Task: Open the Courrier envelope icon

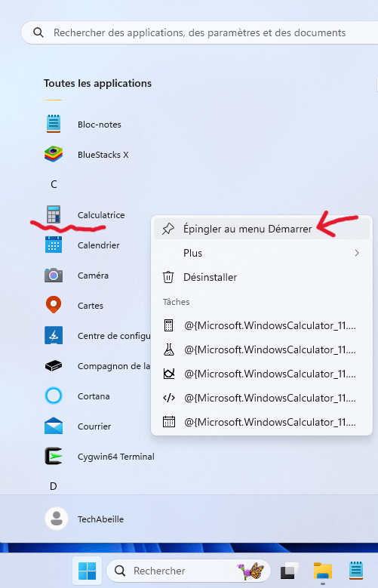Action: 54,426
